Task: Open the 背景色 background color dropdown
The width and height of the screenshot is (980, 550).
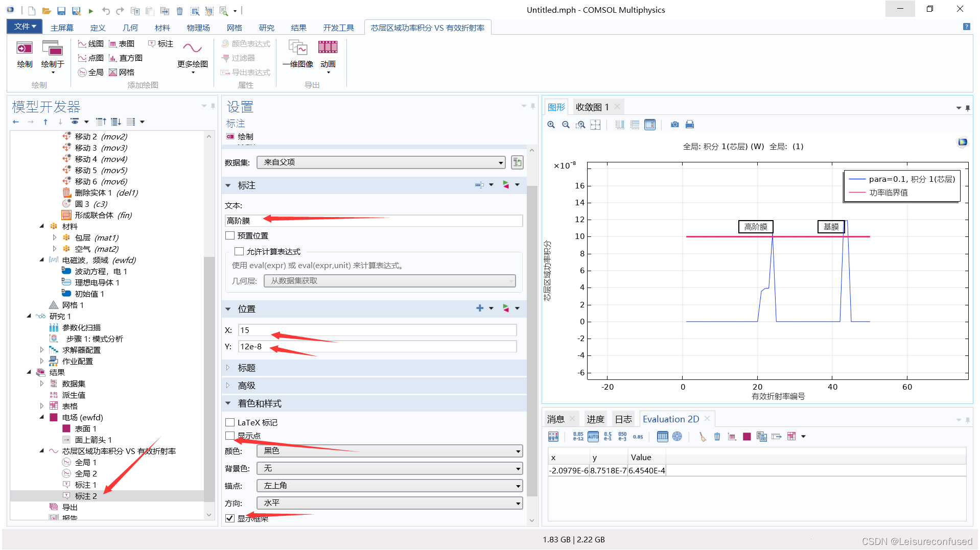Action: 389,468
